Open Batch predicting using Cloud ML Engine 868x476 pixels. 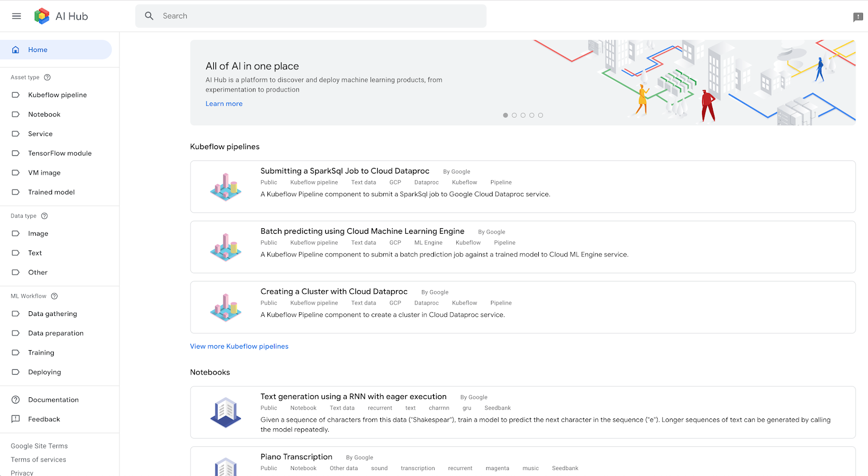[362, 231]
